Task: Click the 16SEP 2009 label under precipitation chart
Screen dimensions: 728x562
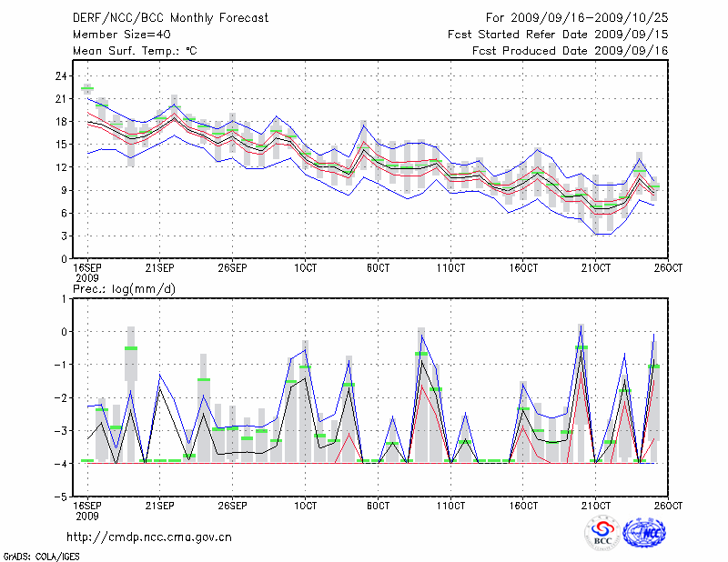Action: click(87, 511)
